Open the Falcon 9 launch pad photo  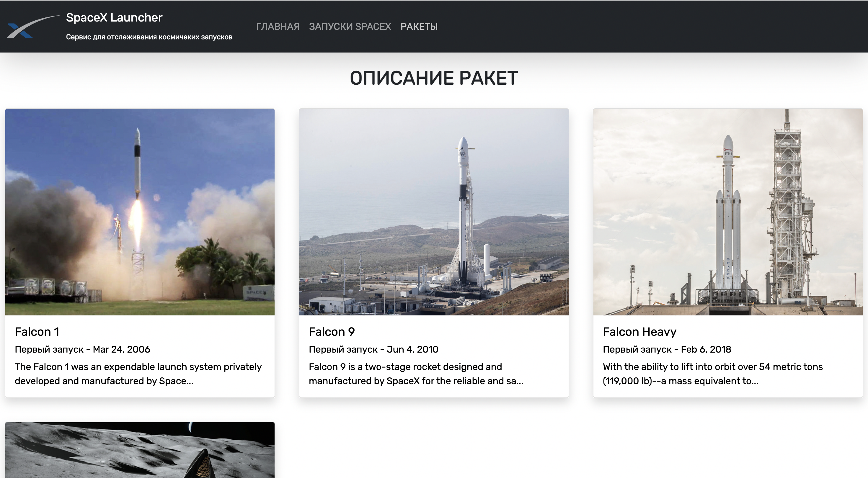434,212
